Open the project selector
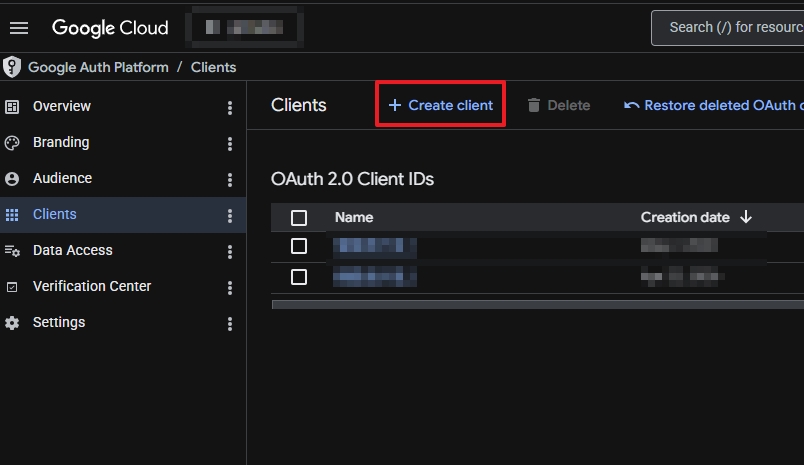This screenshot has height=465, width=804. 244,27
